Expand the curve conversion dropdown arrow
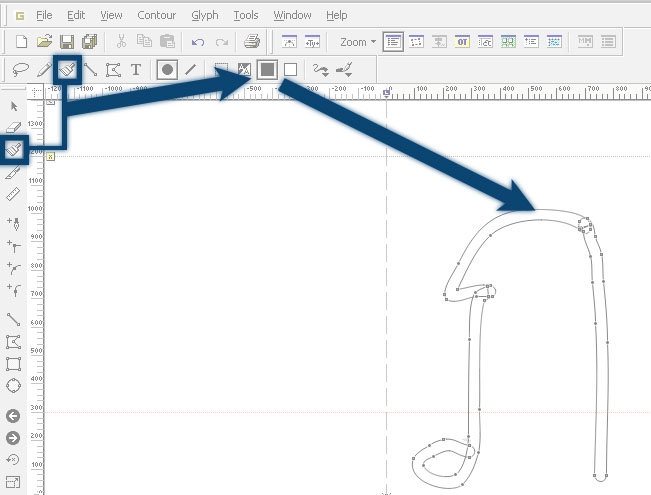This screenshot has height=495, width=651. click(x=326, y=74)
